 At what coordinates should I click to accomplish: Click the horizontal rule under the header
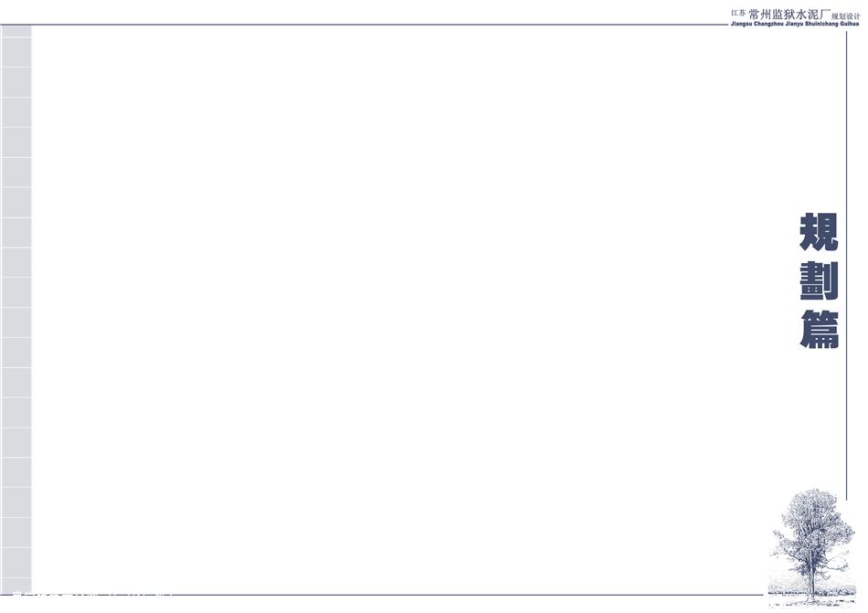363,25
